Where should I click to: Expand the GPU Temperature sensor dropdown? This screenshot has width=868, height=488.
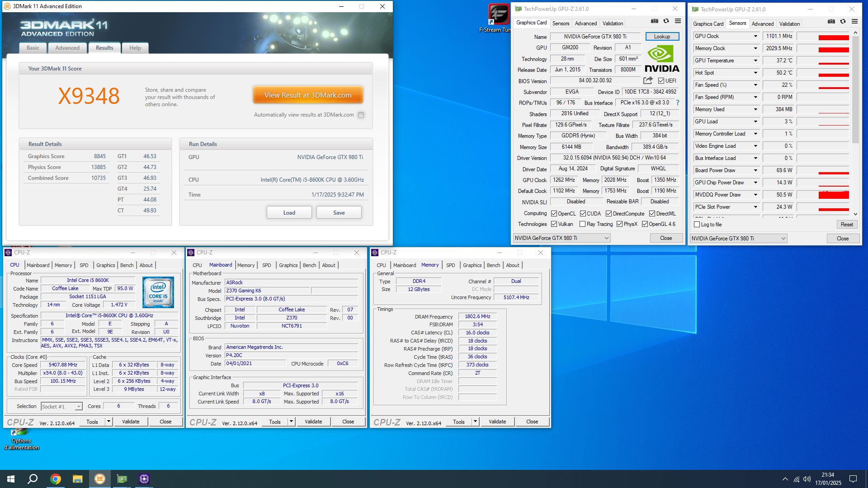[x=755, y=61]
